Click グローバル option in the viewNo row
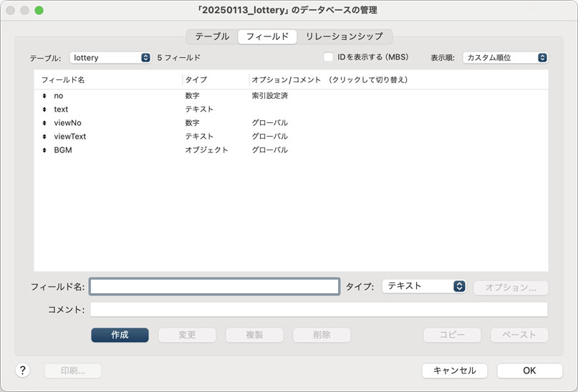The image size is (578, 392). point(269,123)
